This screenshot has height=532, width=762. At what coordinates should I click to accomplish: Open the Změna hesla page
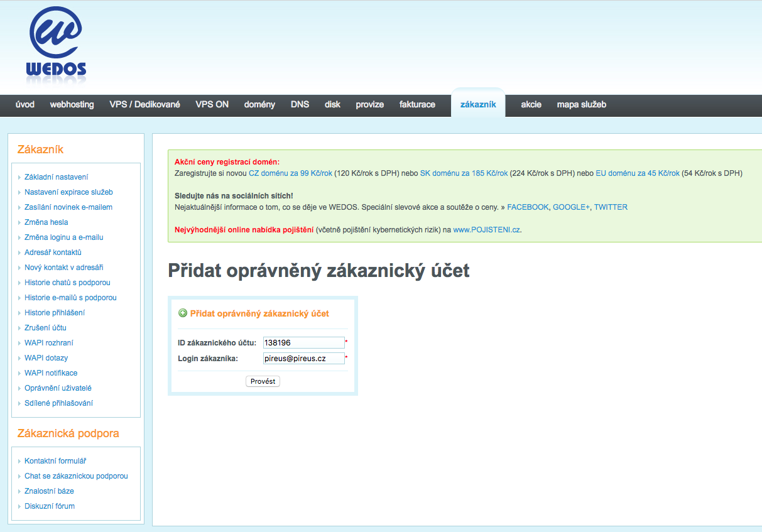46,222
